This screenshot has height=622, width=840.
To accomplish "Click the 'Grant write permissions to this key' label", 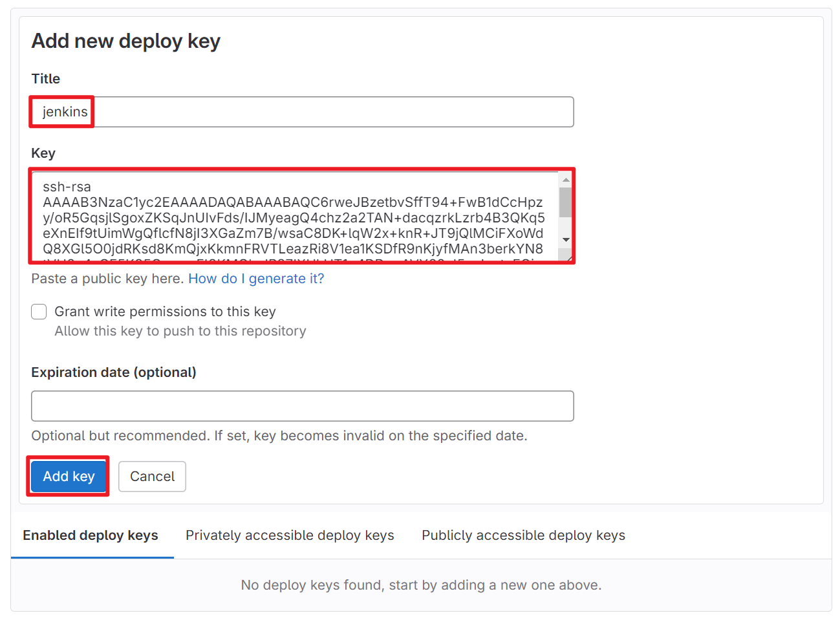I will 165,312.
